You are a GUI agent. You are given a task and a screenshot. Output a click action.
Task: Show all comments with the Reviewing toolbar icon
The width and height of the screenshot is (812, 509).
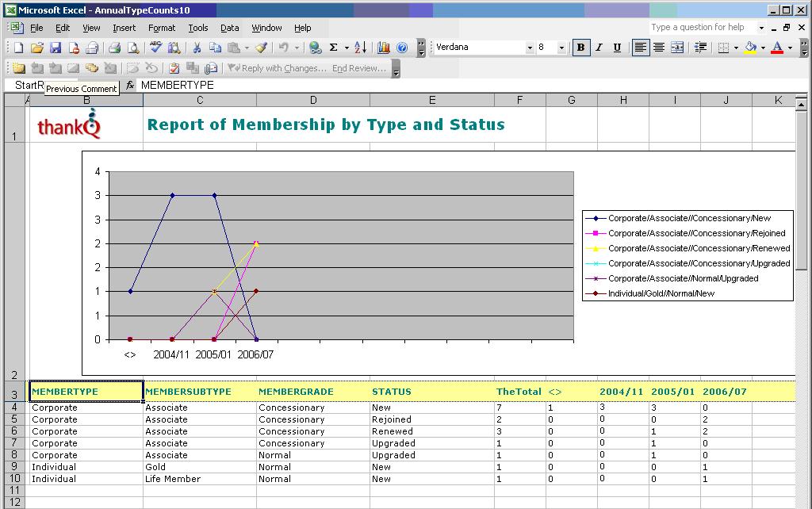point(92,68)
